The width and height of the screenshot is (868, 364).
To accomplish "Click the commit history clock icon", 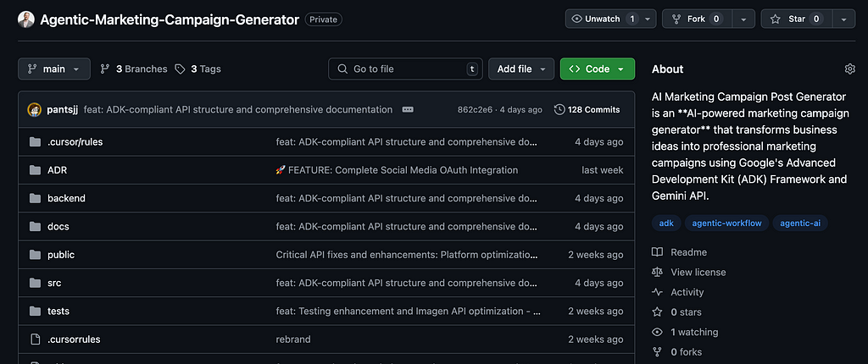I will [559, 109].
